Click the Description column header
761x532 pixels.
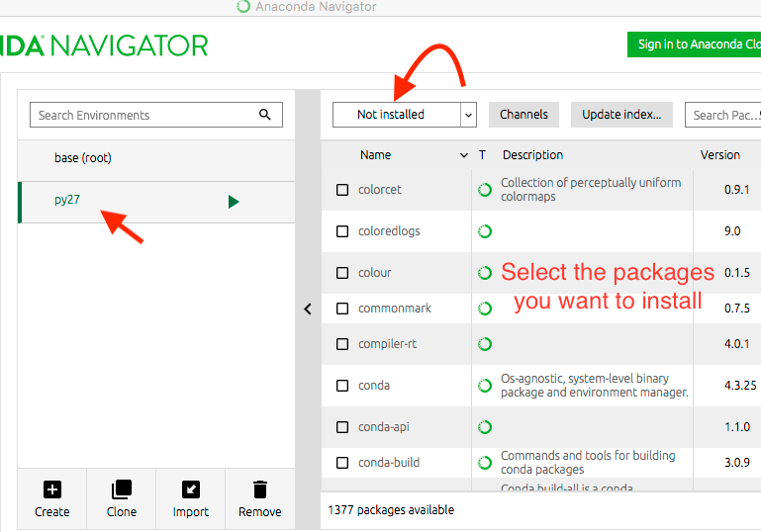(x=532, y=155)
